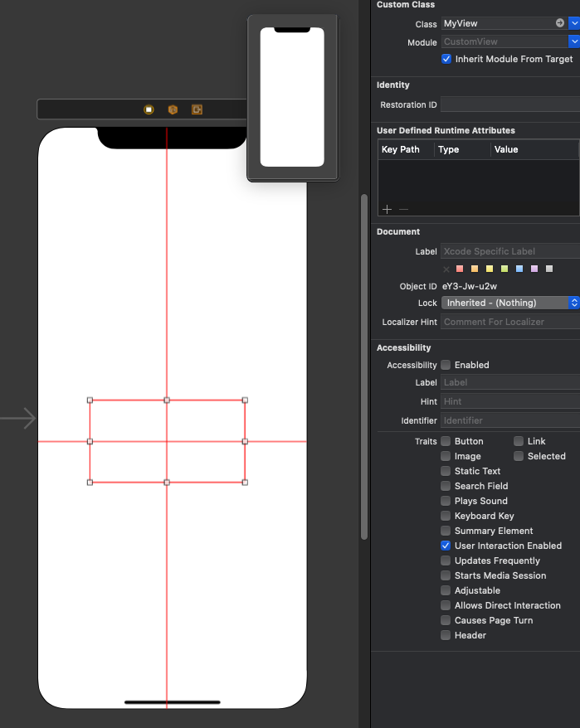580x728 pixels.
Task: Open the Lock popup Inherited - (Nothing)
Action: pos(510,303)
